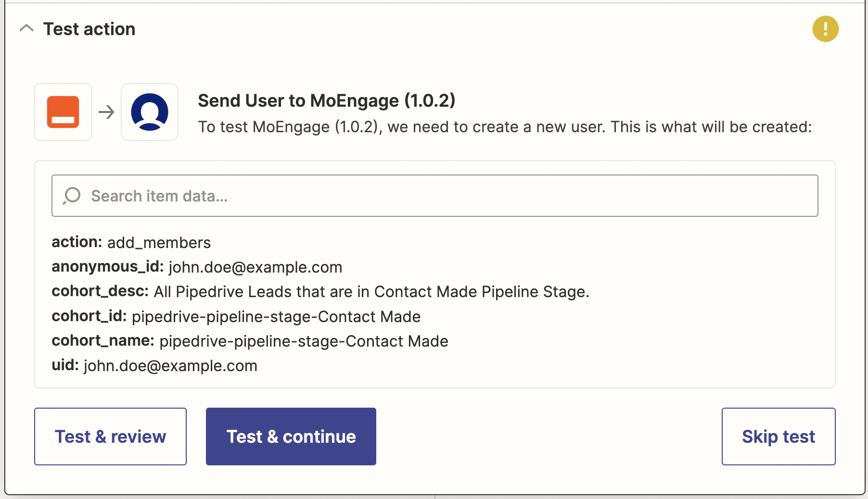Click the Skip test button

pyautogui.click(x=779, y=437)
